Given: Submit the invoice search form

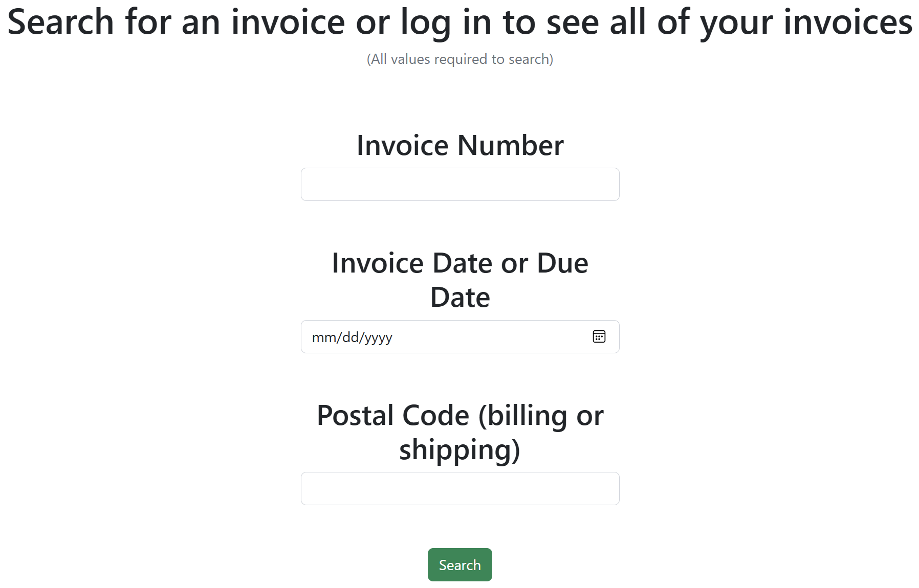Looking at the screenshot, I should (x=459, y=564).
